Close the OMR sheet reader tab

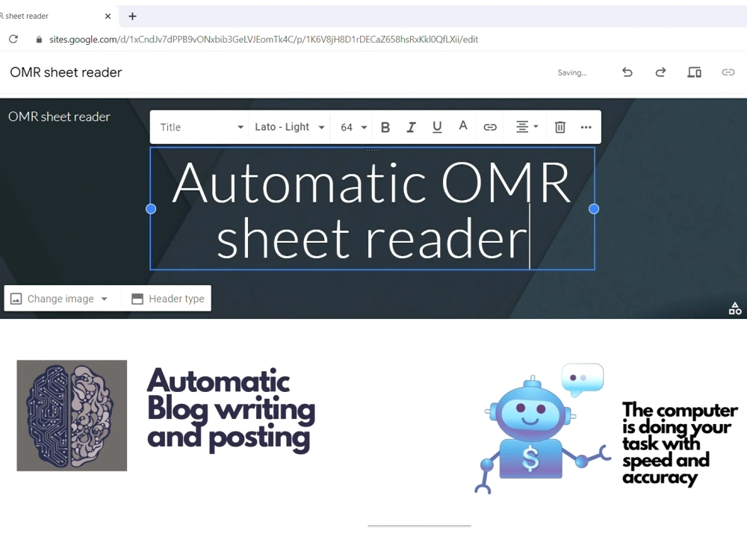[108, 16]
